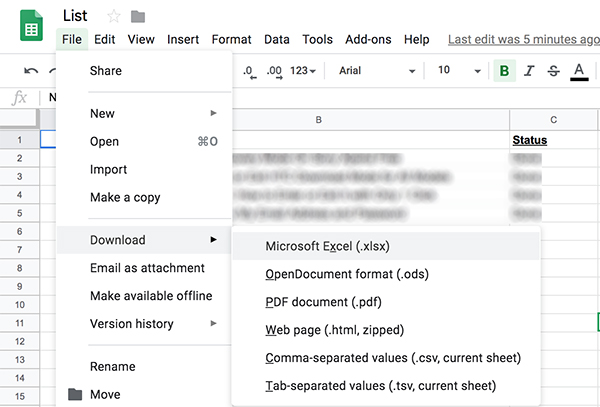
Task: Choose Make available offline
Action: pyautogui.click(x=144, y=296)
